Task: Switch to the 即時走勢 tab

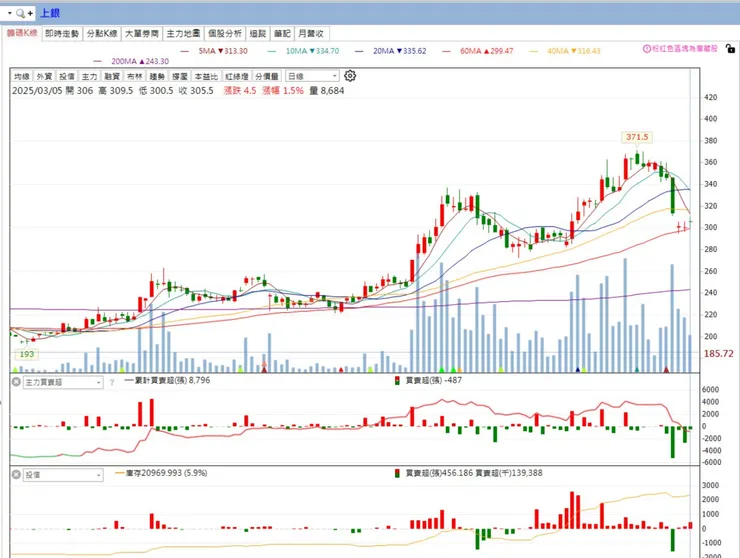Action: coord(62,34)
